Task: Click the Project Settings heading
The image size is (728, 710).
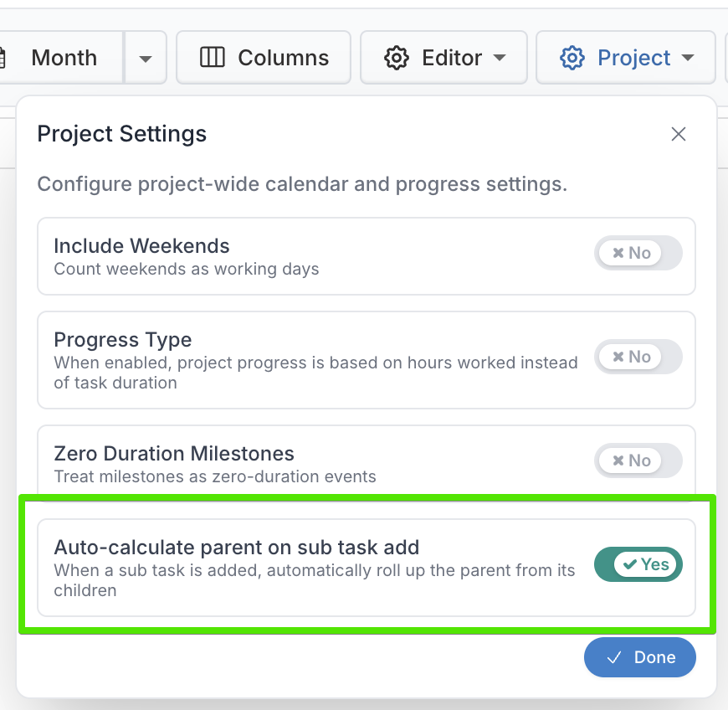Action: pos(121,134)
